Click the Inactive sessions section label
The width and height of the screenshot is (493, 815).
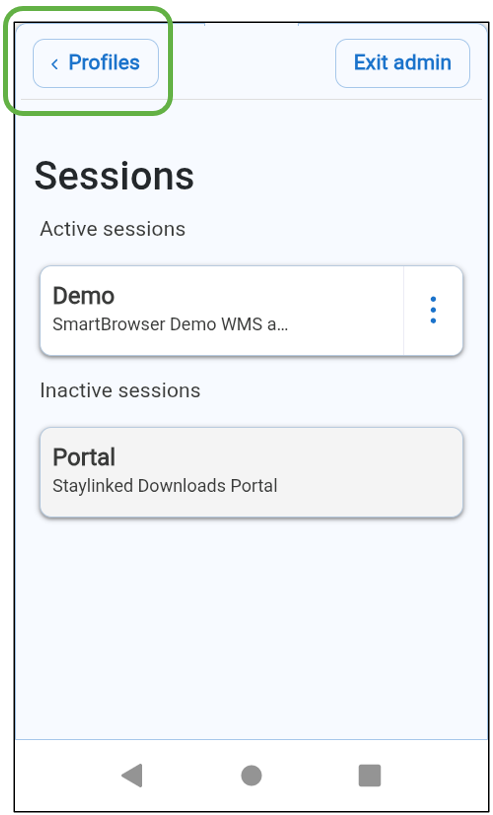120,390
